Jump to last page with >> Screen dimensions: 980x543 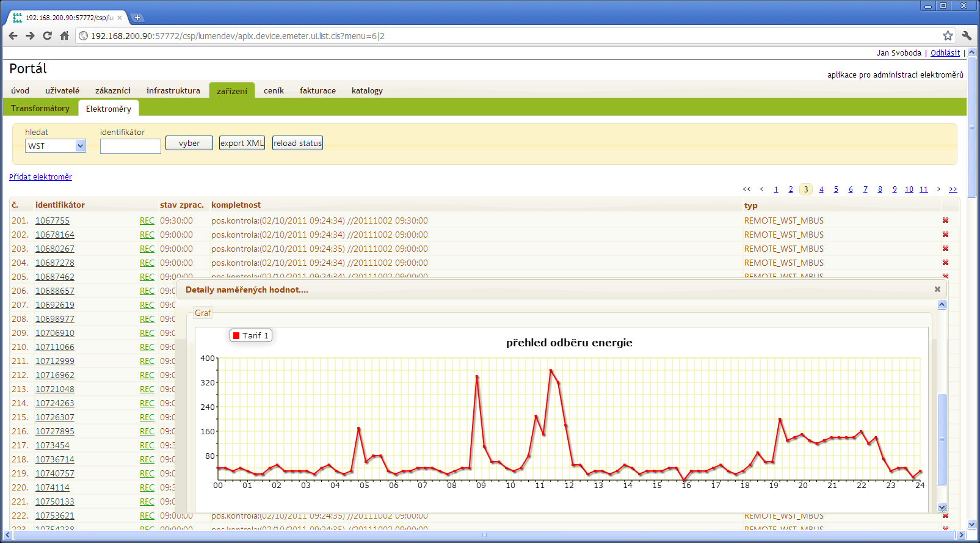[953, 189]
